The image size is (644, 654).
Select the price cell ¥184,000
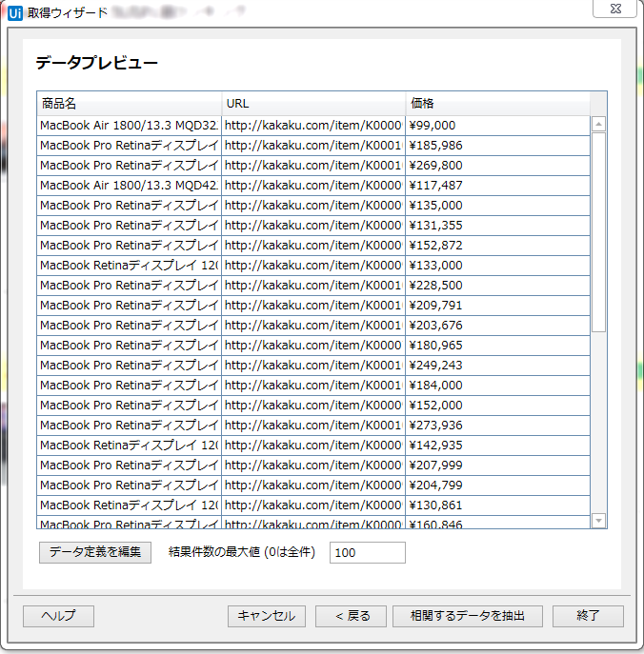point(498,386)
